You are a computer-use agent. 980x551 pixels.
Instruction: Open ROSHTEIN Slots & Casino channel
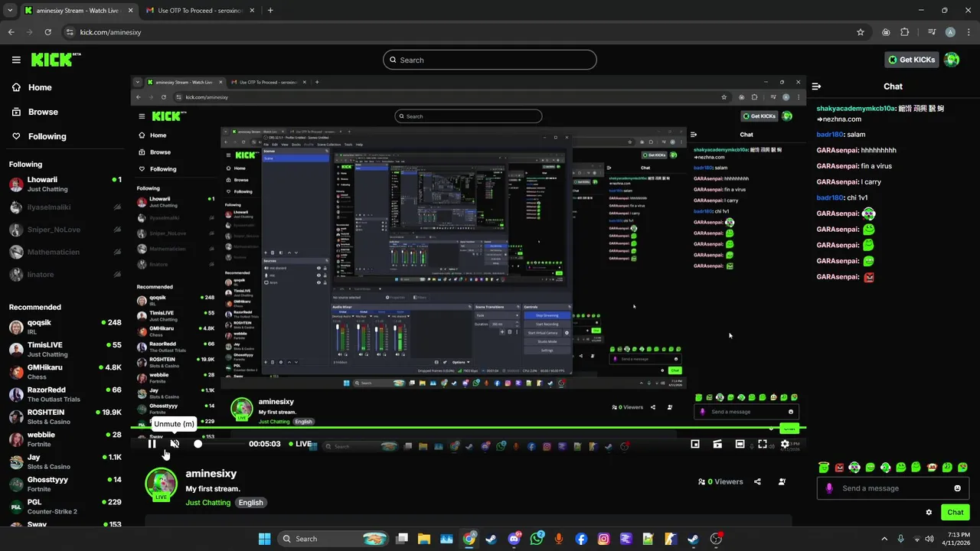pos(65,417)
